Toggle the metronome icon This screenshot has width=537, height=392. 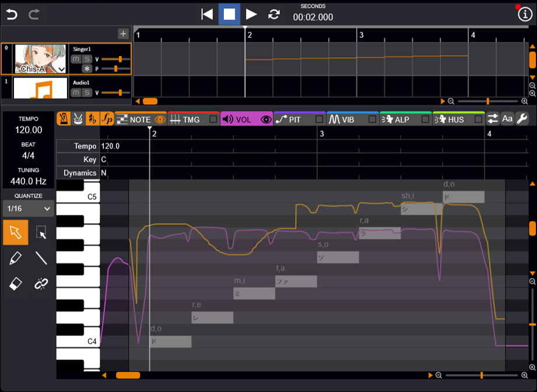pyautogui.click(x=64, y=119)
